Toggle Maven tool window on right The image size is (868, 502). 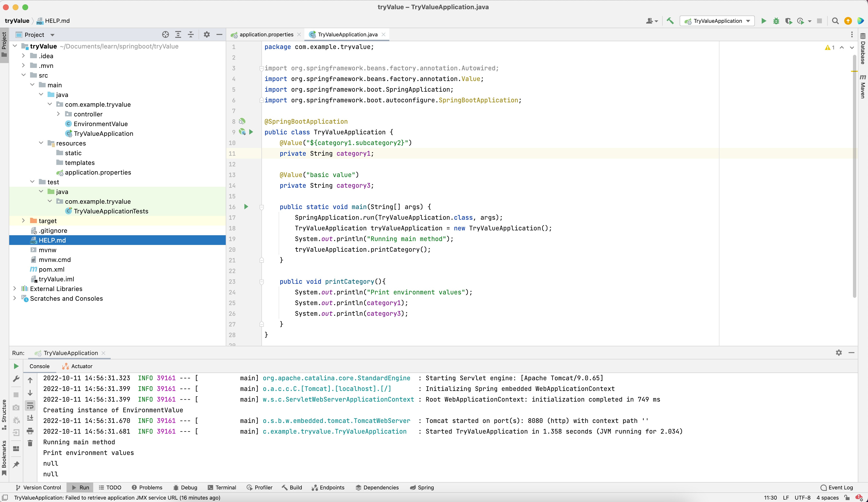pos(863,87)
